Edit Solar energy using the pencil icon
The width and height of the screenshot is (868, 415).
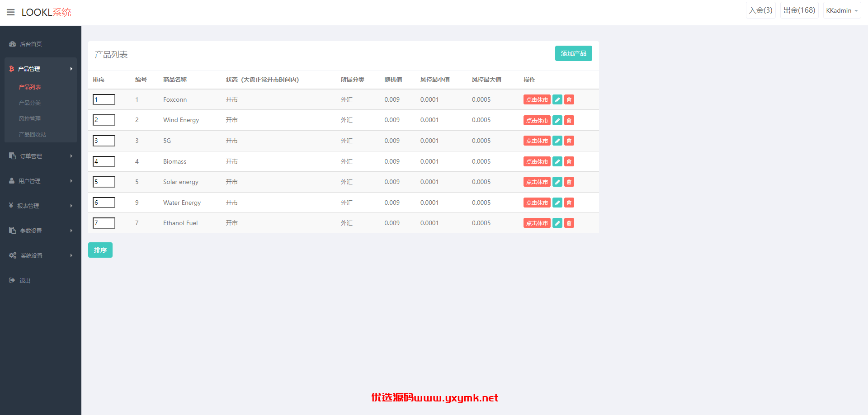(557, 182)
